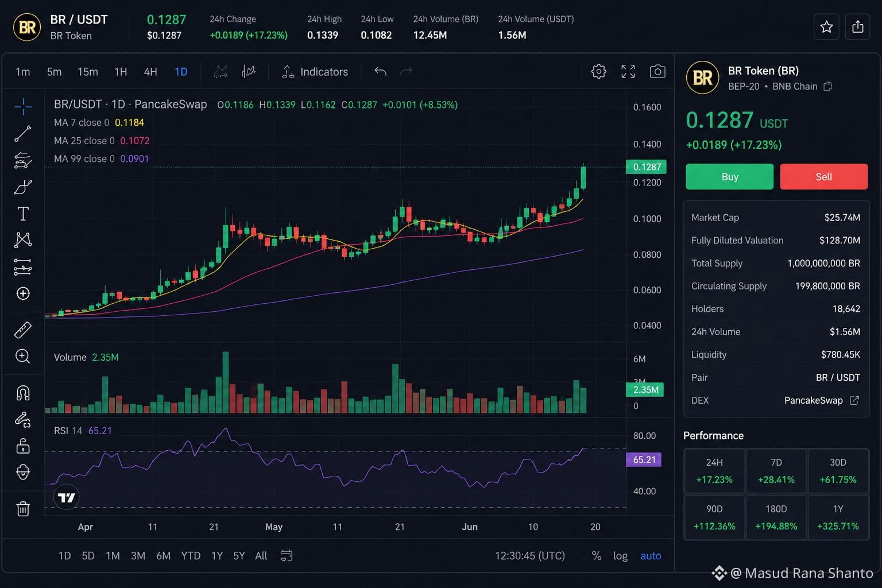882x588 pixels.
Task: Open chart settings gear
Action: coord(599,71)
